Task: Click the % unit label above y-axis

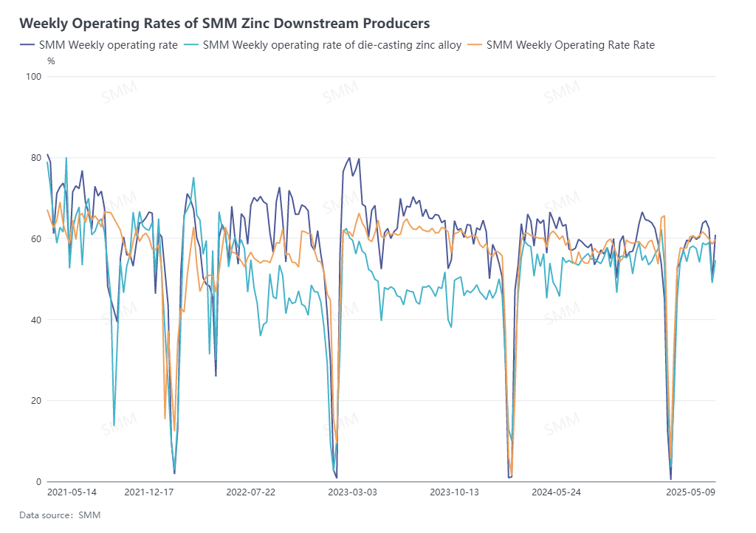Action: (51, 61)
